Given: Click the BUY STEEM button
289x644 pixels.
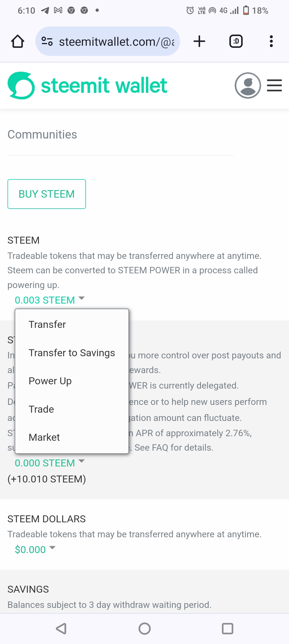Looking at the screenshot, I should pyautogui.click(x=47, y=194).
